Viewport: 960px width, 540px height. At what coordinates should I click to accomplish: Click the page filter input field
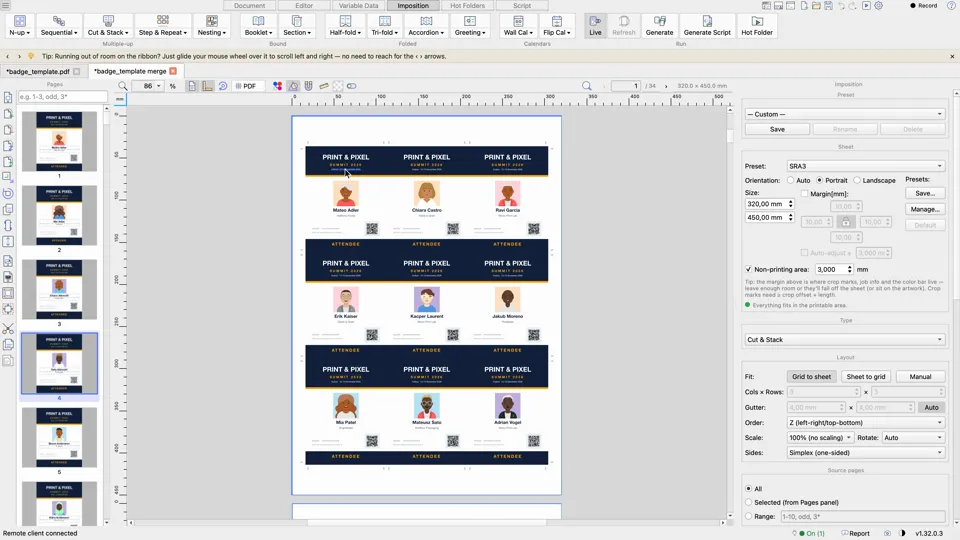point(62,97)
